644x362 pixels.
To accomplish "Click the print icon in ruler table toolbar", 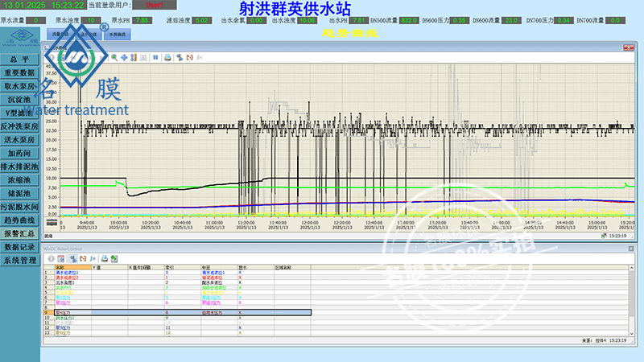I will (105, 257).
